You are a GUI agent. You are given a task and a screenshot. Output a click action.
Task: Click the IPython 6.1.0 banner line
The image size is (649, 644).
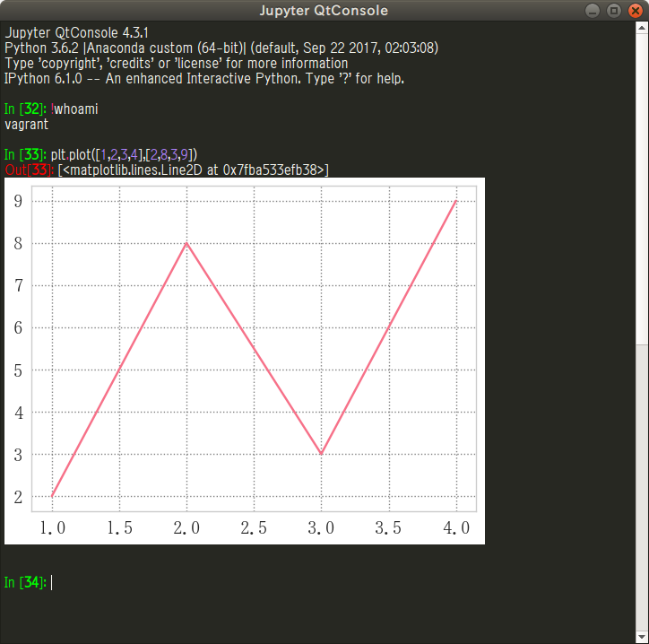[204, 78]
